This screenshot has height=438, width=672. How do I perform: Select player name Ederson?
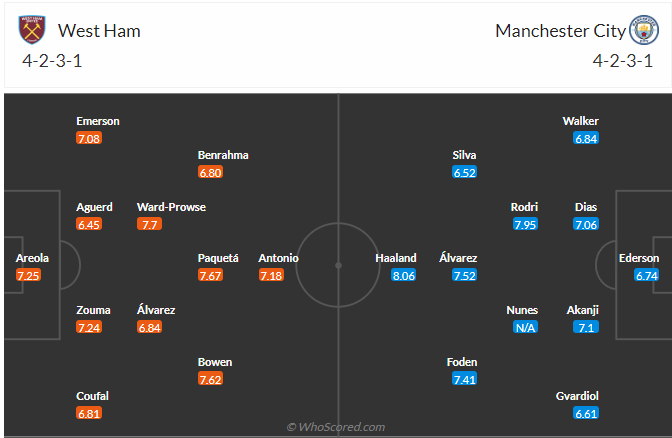click(639, 258)
